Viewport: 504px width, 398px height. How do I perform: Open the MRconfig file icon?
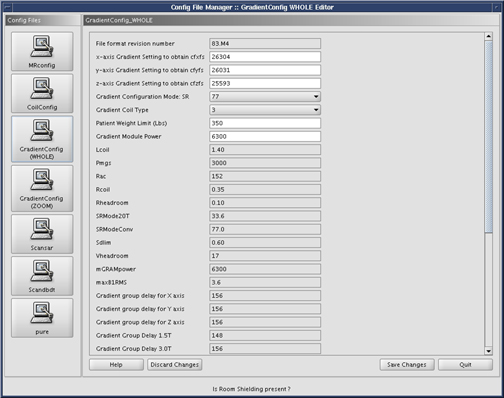coord(42,51)
